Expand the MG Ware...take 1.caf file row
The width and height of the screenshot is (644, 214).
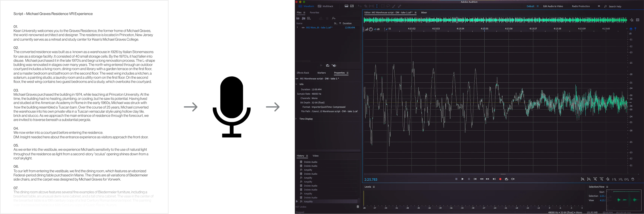click(x=297, y=28)
